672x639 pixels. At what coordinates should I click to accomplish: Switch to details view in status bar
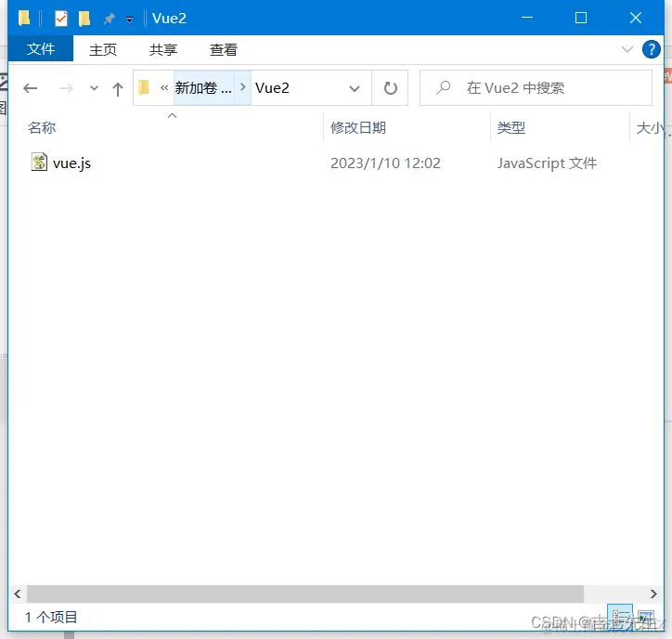pyautogui.click(x=619, y=617)
